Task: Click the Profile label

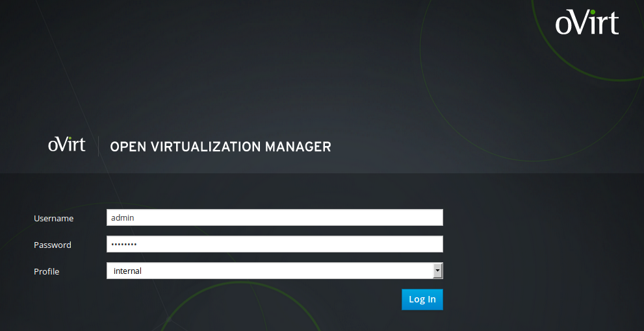Action: [46, 271]
